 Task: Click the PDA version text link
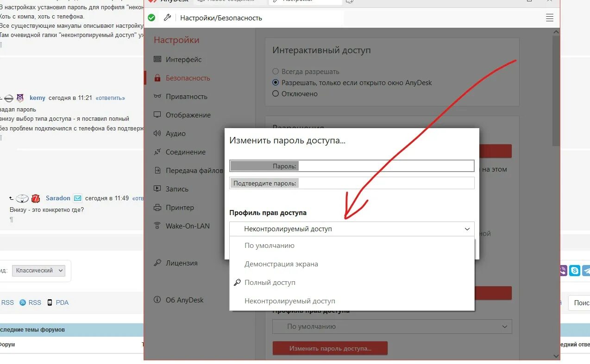click(62, 302)
